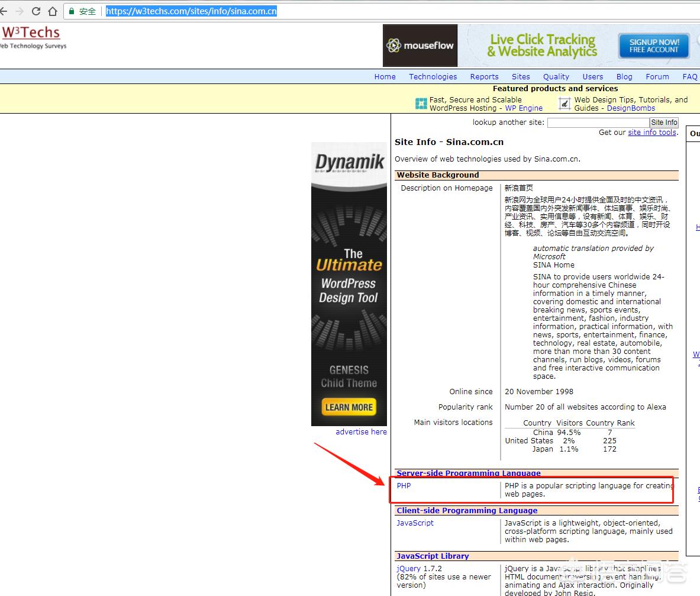The image size is (700, 596).
Task: Click the mouseflow logo in banner
Action: [420, 46]
